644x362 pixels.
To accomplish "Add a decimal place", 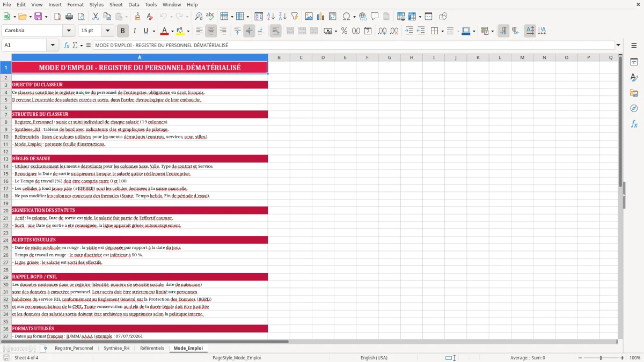I will tap(382, 31).
